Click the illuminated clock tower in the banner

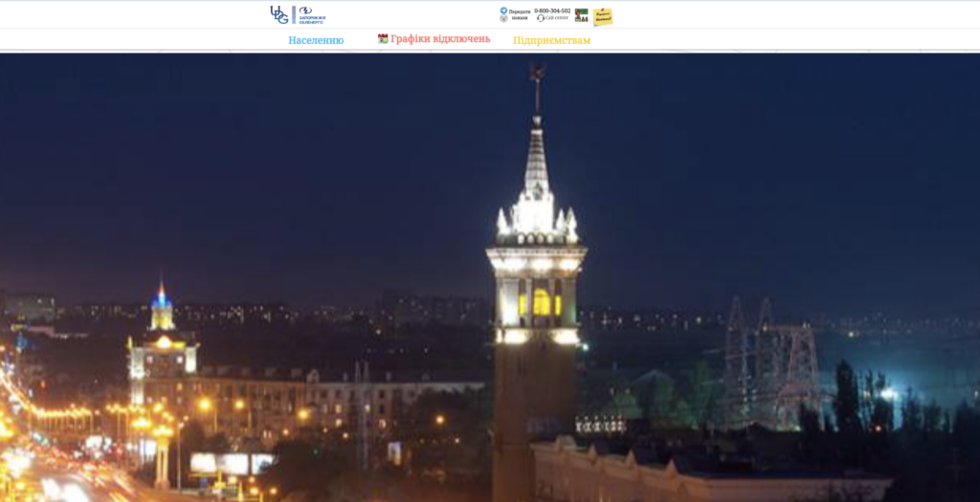coord(536,287)
